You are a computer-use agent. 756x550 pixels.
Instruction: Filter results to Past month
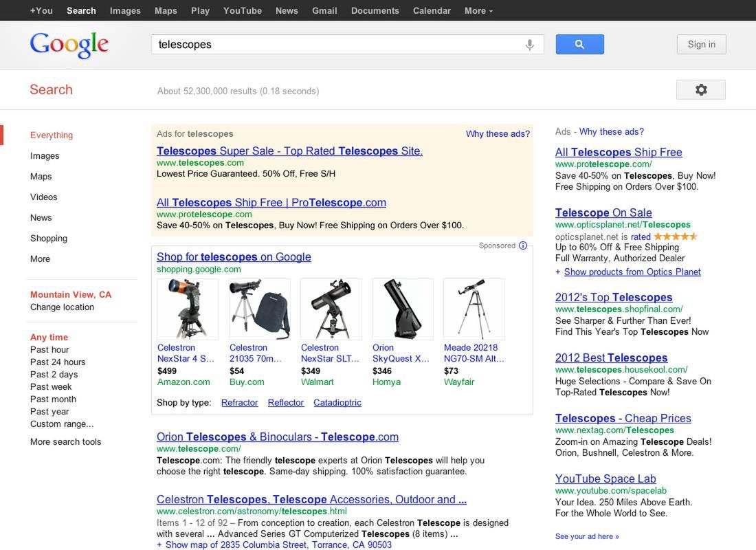[53, 399]
